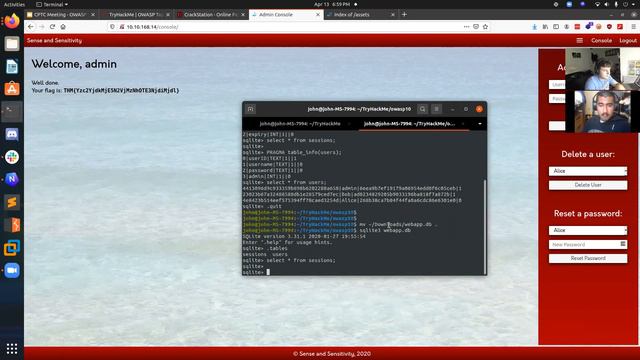Open the Delete a user dropdown
The height and width of the screenshot is (360, 640).
coord(588,171)
